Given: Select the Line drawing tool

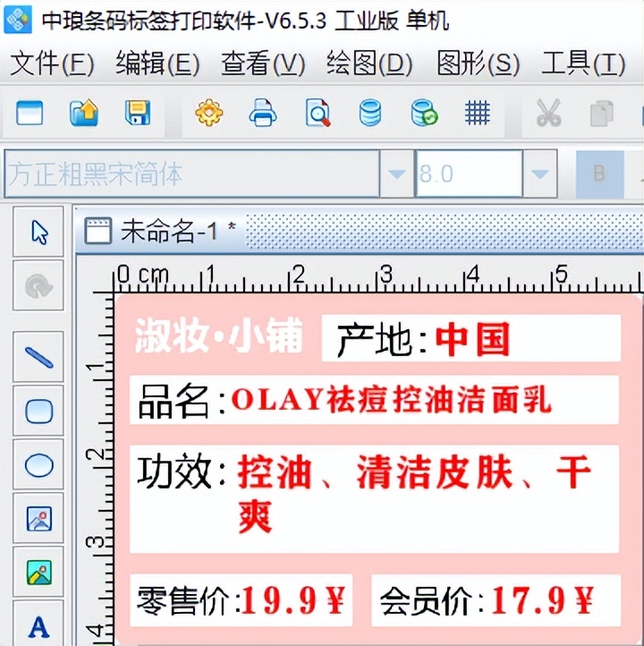Looking at the screenshot, I should tap(38, 357).
